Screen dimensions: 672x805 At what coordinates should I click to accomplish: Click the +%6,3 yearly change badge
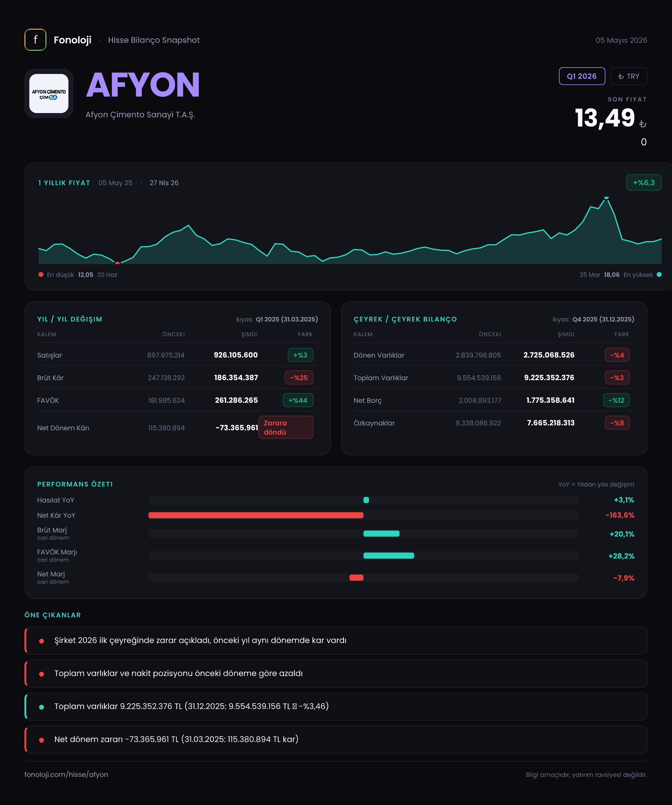[643, 182]
